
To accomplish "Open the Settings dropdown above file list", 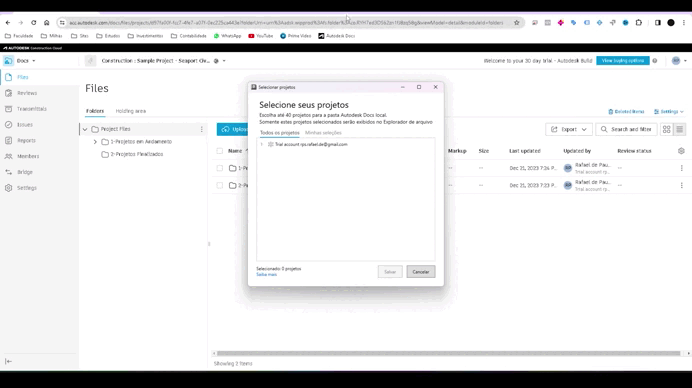I will [x=669, y=112].
